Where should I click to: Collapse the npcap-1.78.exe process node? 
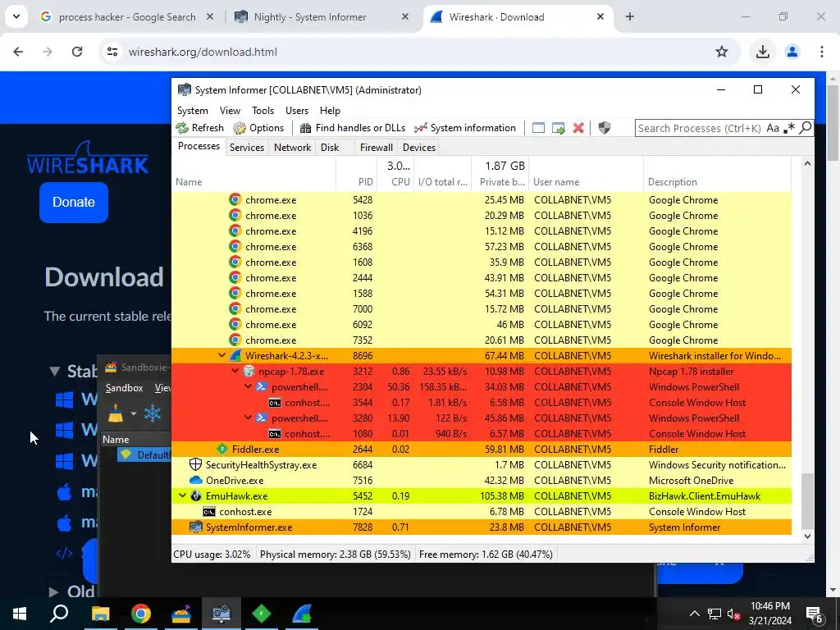click(x=235, y=372)
